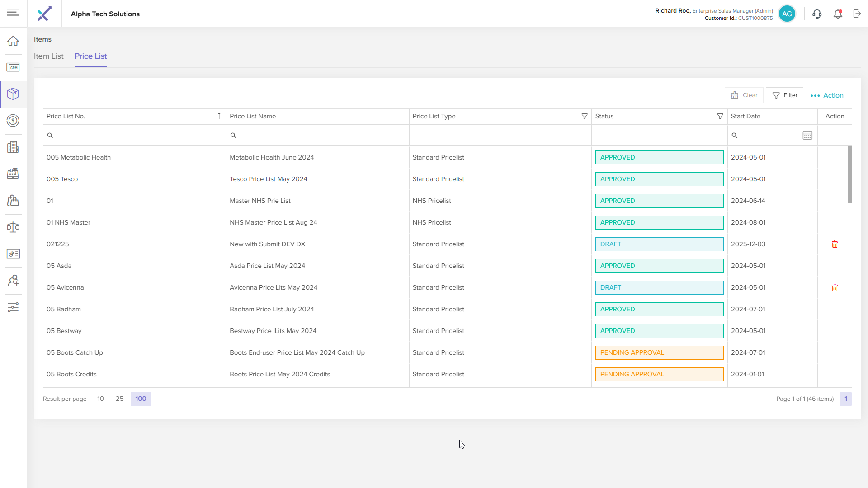Set results per page to 10

coord(100,399)
